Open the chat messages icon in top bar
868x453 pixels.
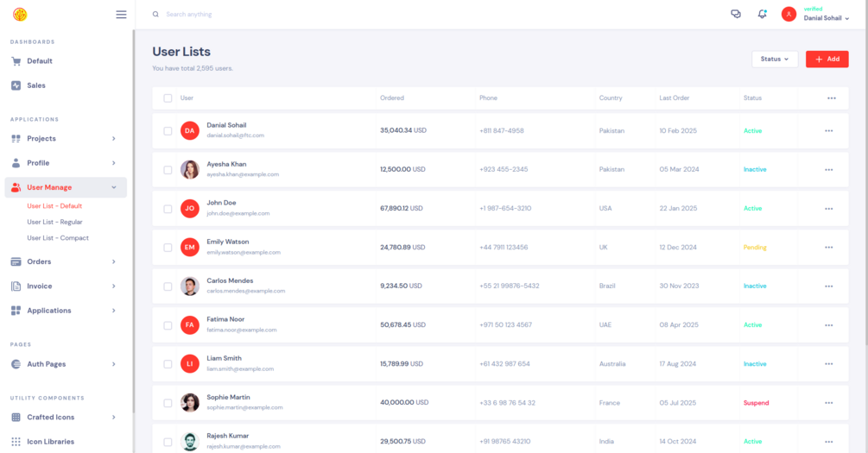point(736,15)
